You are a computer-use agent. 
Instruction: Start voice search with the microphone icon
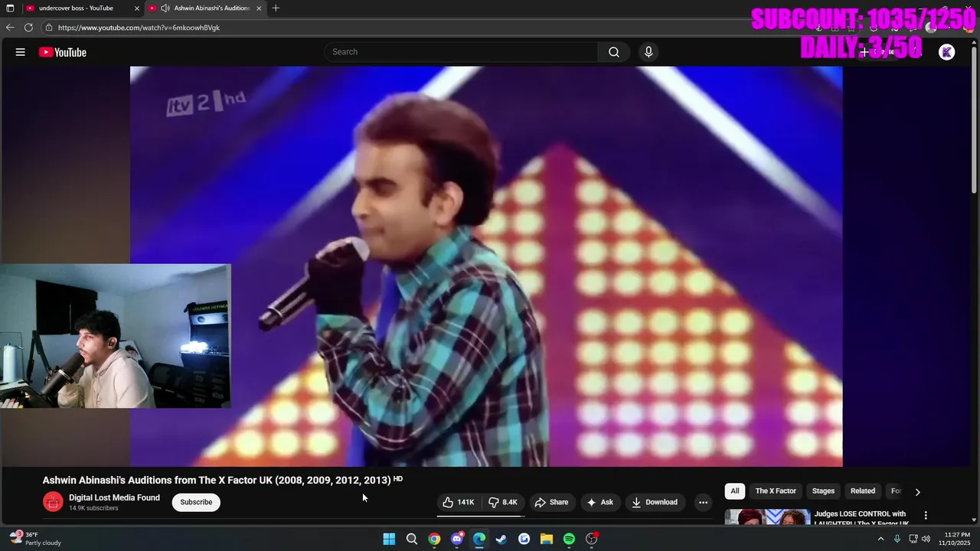pyautogui.click(x=648, y=52)
